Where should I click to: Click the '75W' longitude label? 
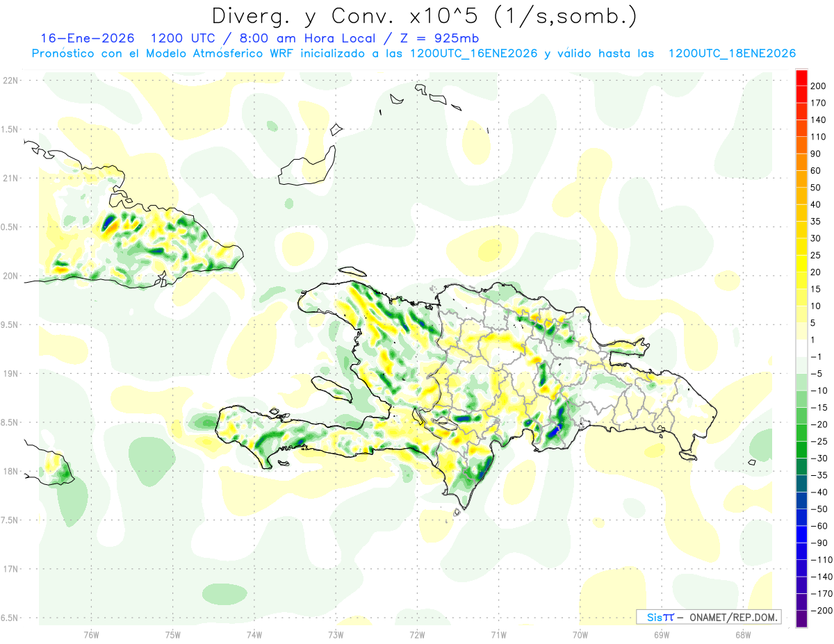173,635
